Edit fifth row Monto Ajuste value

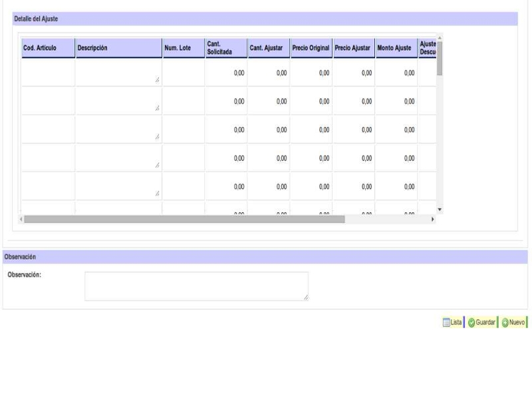coord(396,187)
